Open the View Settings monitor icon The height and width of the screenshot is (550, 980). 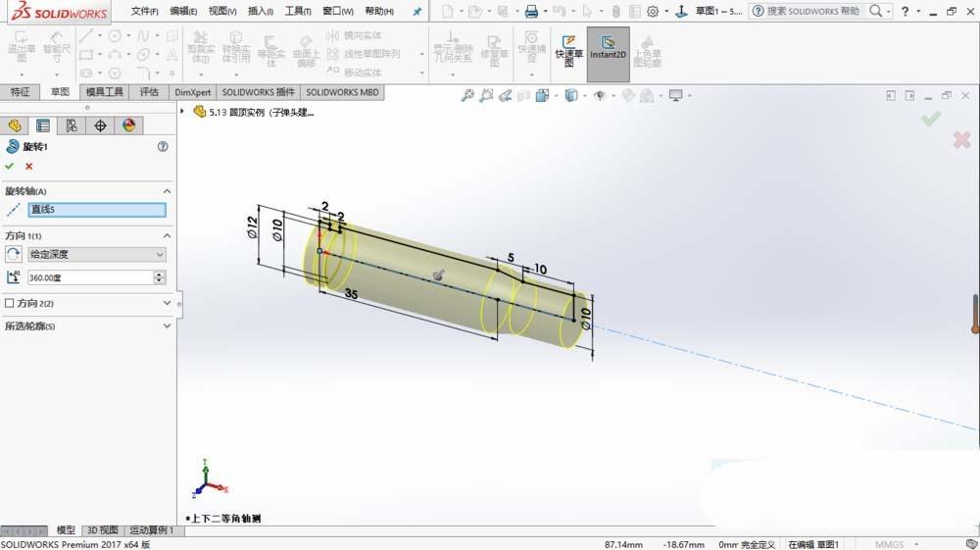point(675,96)
